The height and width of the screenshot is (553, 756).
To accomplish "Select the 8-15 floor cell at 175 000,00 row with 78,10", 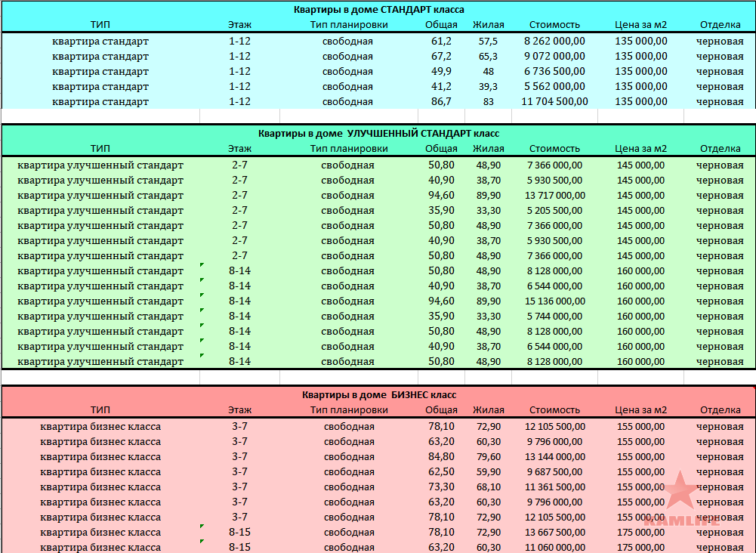I will pos(239,533).
